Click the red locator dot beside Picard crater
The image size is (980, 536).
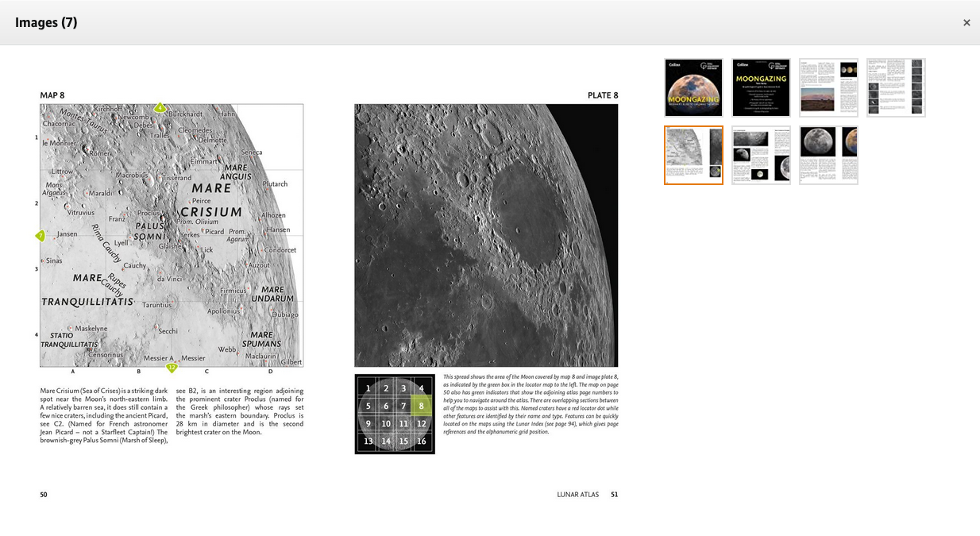pos(203,230)
